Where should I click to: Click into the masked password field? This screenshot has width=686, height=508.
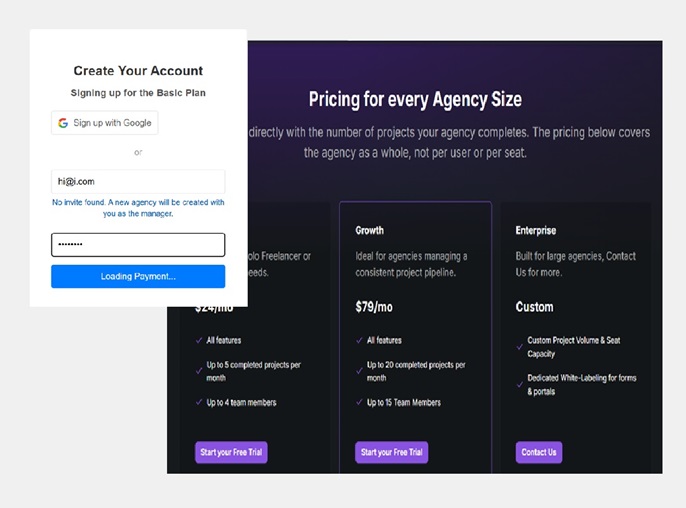138,245
